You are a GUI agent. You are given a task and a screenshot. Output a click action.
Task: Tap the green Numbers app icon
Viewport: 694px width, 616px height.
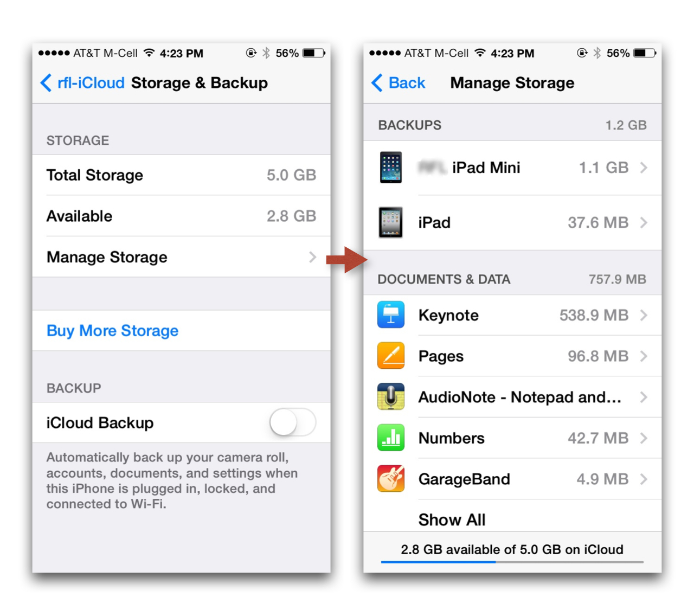pyautogui.click(x=390, y=438)
